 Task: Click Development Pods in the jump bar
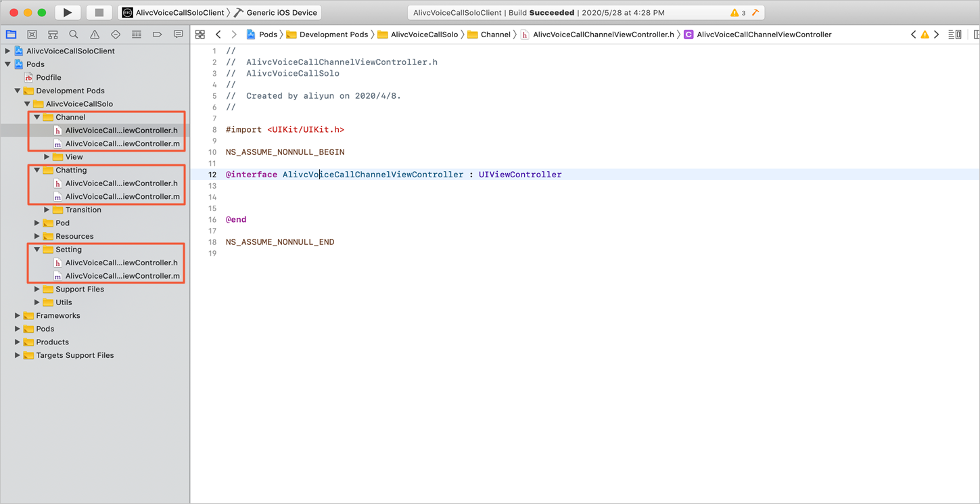click(327, 35)
